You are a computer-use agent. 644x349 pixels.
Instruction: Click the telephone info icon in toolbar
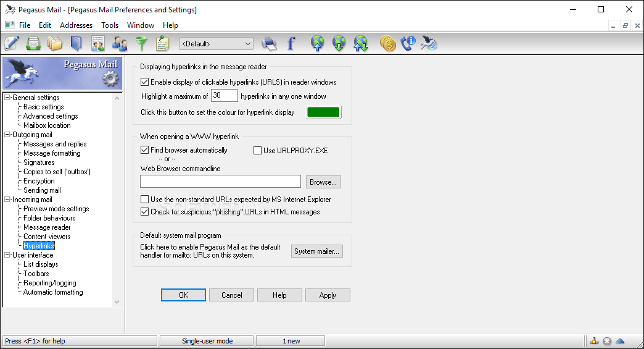click(408, 43)
